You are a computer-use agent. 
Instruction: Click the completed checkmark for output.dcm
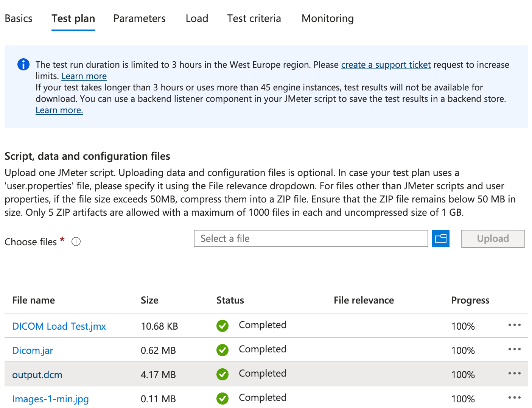222,374
